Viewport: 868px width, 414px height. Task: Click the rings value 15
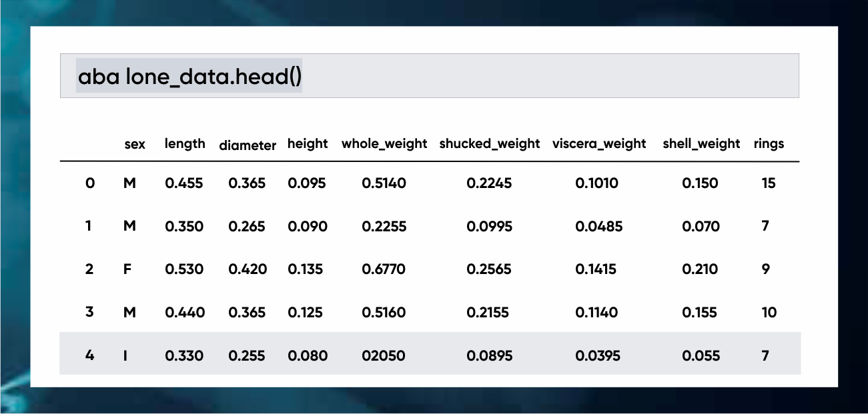point(769,183)
